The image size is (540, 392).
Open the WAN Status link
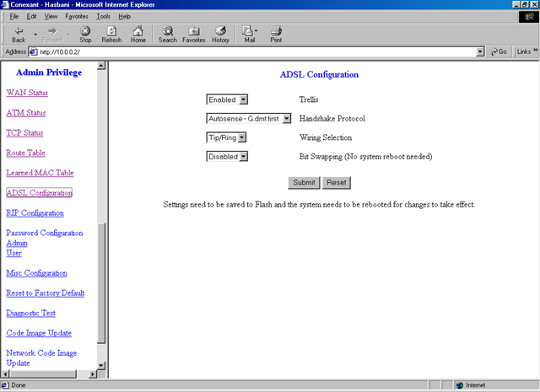[x=27, y=93]
